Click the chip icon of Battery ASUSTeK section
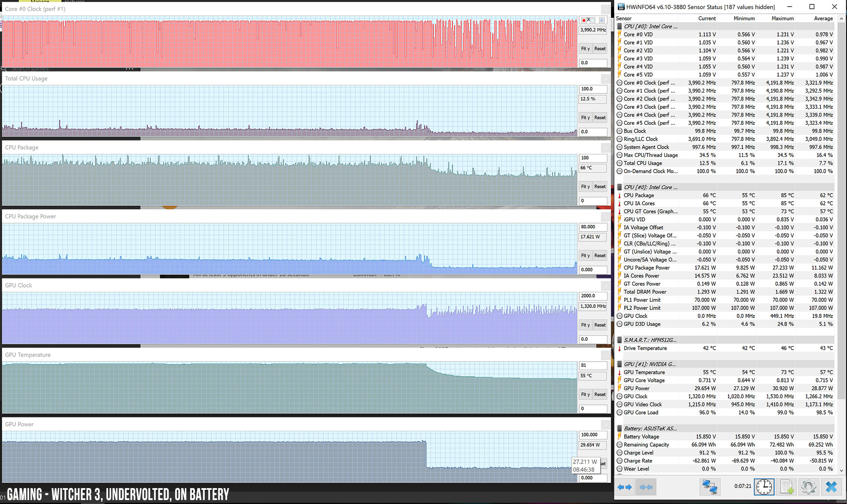This screenshot has height=504, width=847. pos(619,429)
